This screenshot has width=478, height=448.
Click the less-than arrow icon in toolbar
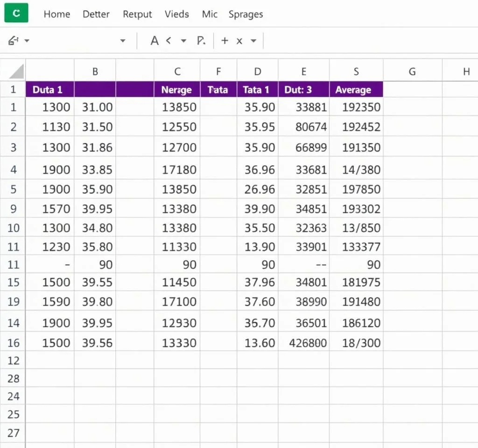pyautogui.click(x=169, y=41)
